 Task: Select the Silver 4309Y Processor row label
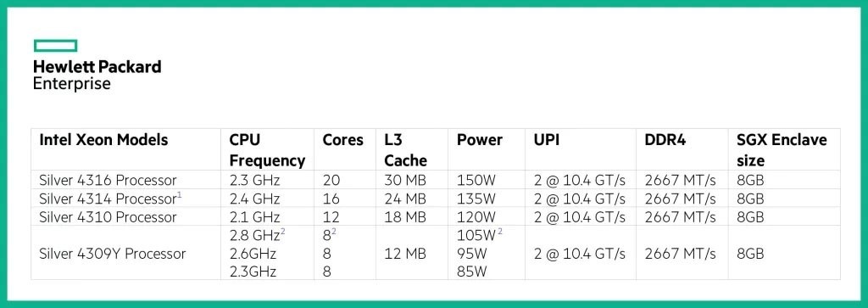pyautogui.click(x=113, y=254)
